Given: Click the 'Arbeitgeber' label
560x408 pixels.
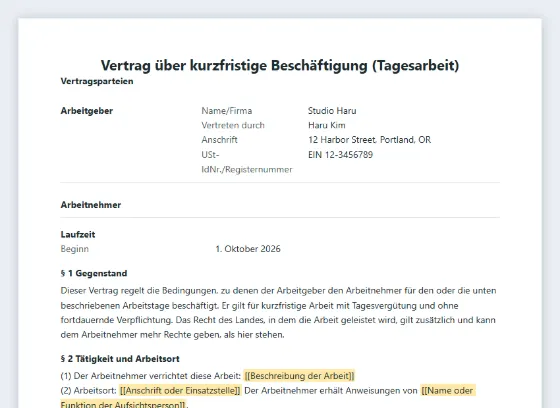Looking at the screenshot, I should [x=87, y=111].
